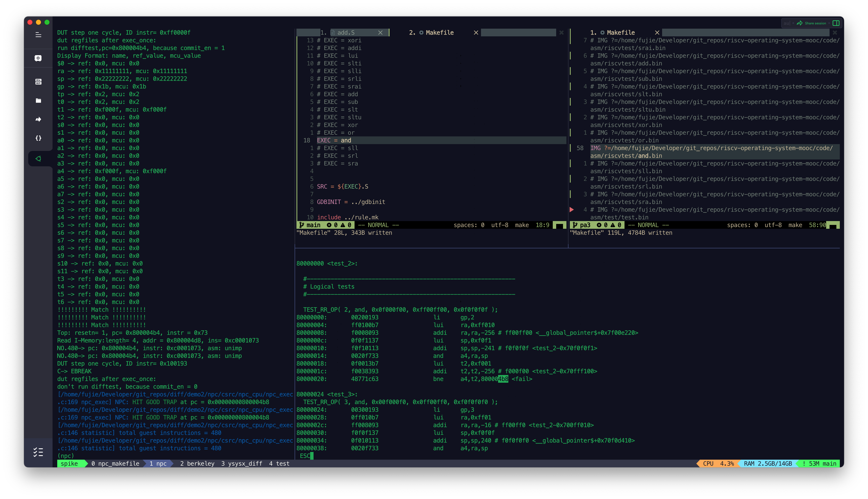Click the 80000024 <test_3> label

point(327,394)
